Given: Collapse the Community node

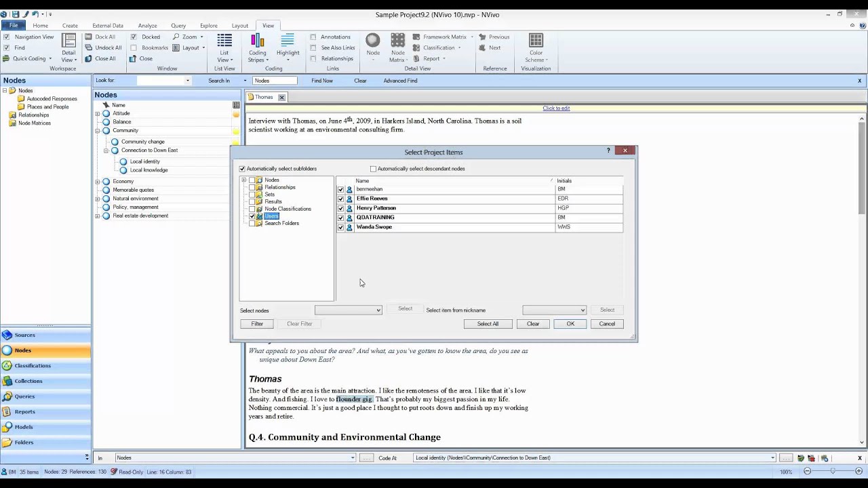Looking at the screenshot, I should pyautogui.click(x=98, y=131).
